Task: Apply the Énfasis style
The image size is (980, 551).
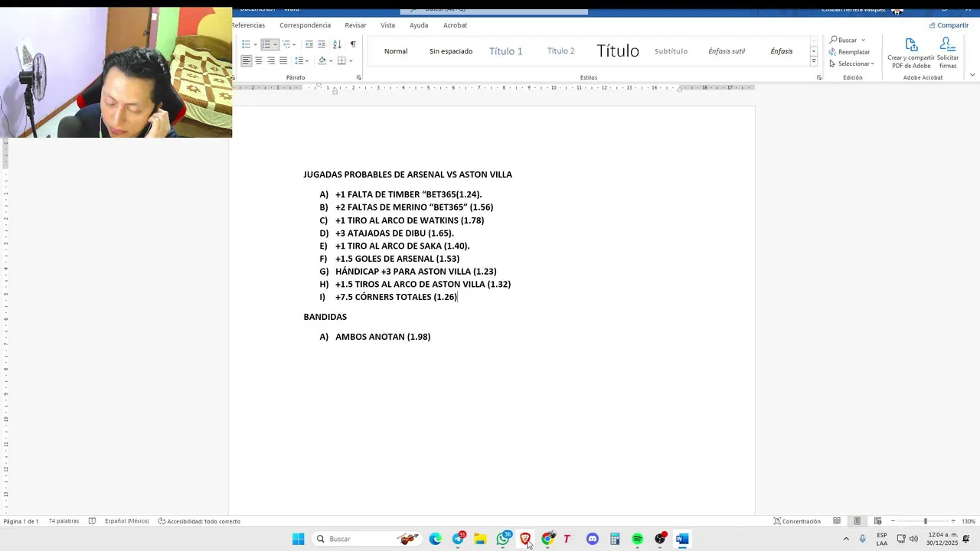Action: [x=782, y=51]
